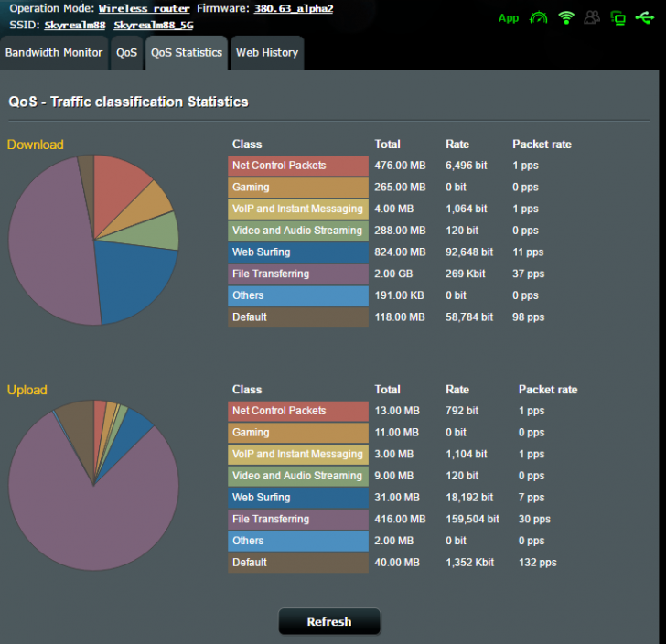This screenshot has height=644, width=666.
Task: Select the upload total 31.00 MB
Action: [397, 498]
